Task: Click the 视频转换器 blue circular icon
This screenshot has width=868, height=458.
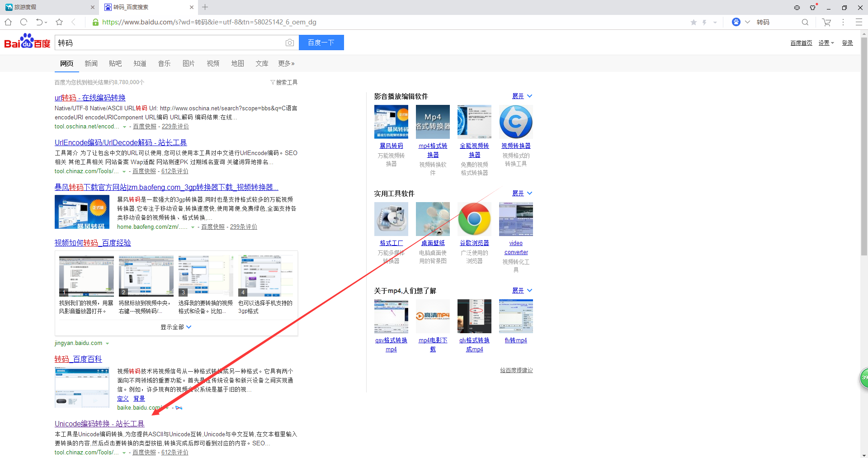Action: pyautogui.click(x=516, y=122)
